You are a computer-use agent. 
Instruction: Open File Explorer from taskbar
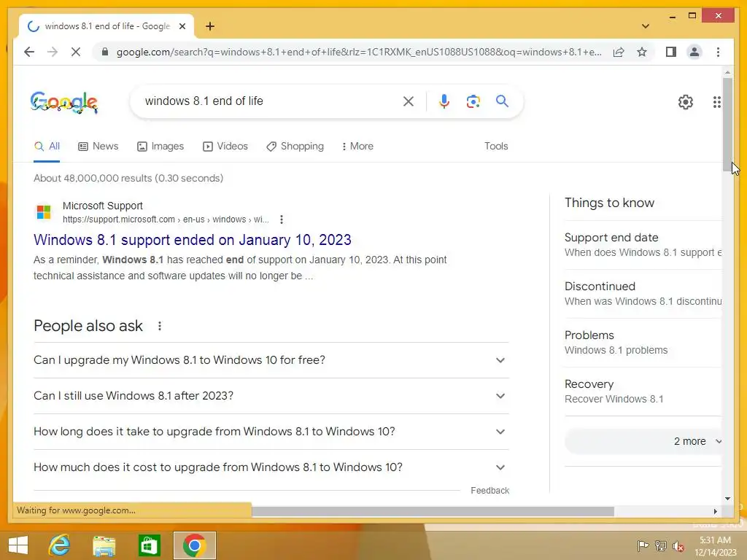tap(104, 545)
